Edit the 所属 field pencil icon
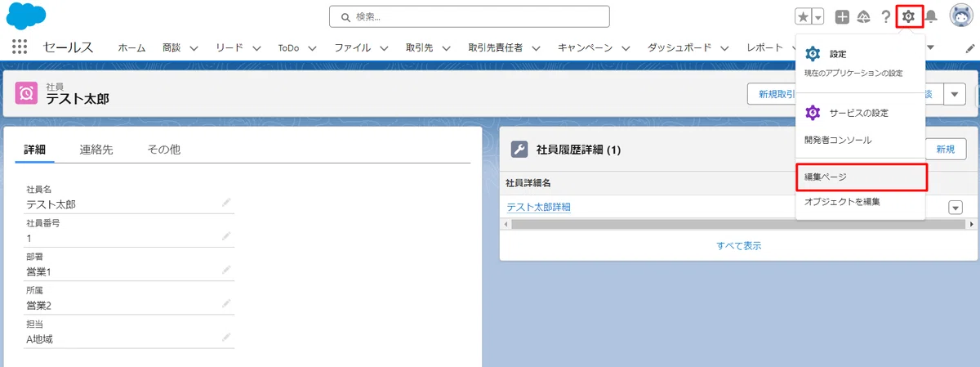The image size is (980, 367). click(226, 303)
